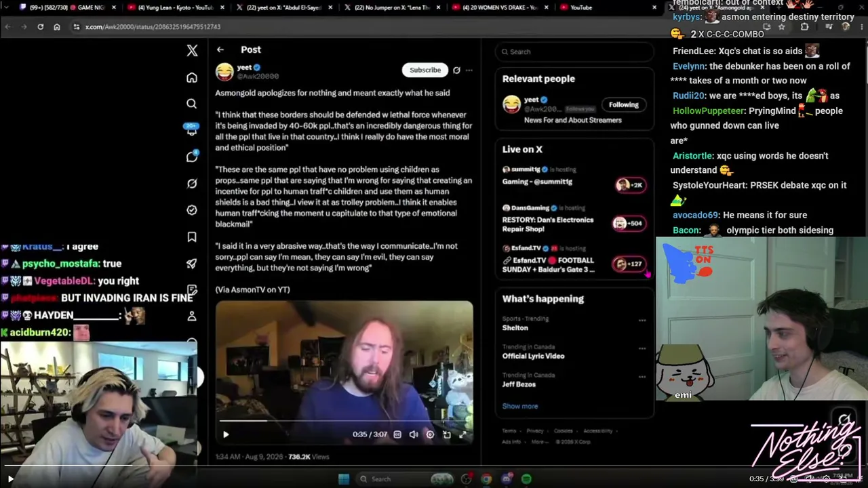The image size is (868, 488).
Task: Open the browser tab list dropdown
Action: pyautogui.click(x=7, y=7)
